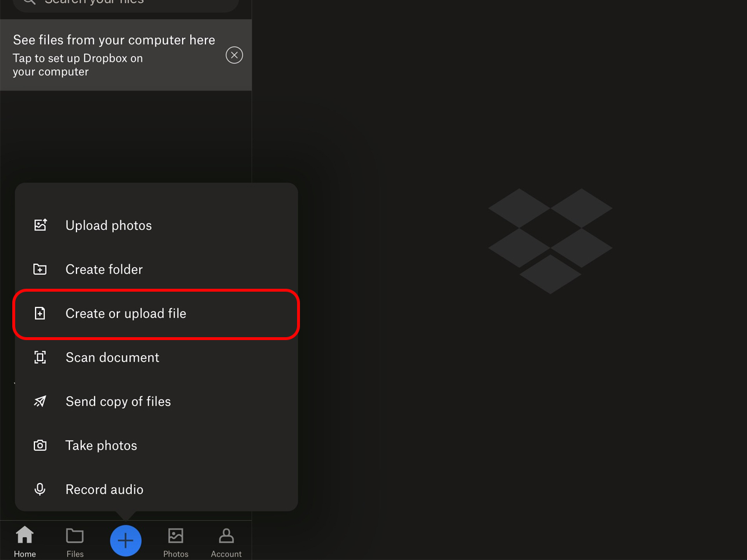Choose Scan document option
The image size is (747, 560).
coord(156,357)
